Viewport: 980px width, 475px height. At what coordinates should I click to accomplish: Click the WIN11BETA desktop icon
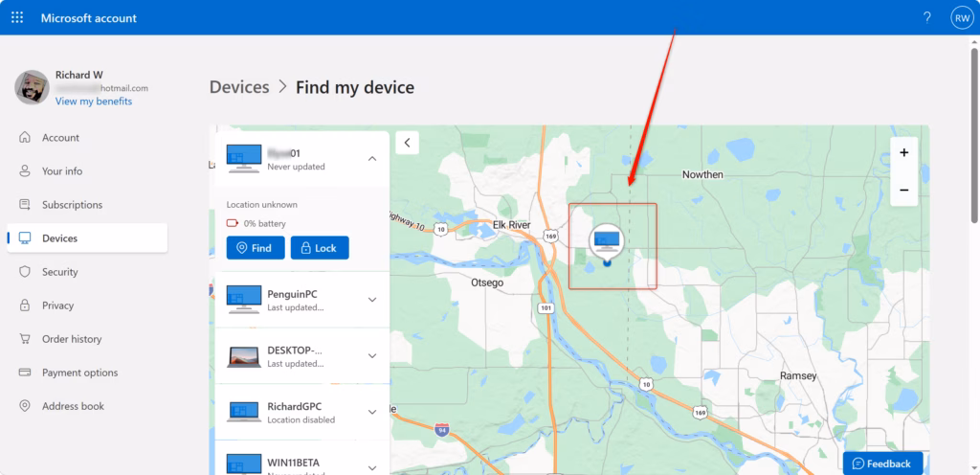[x=244, y=464]
